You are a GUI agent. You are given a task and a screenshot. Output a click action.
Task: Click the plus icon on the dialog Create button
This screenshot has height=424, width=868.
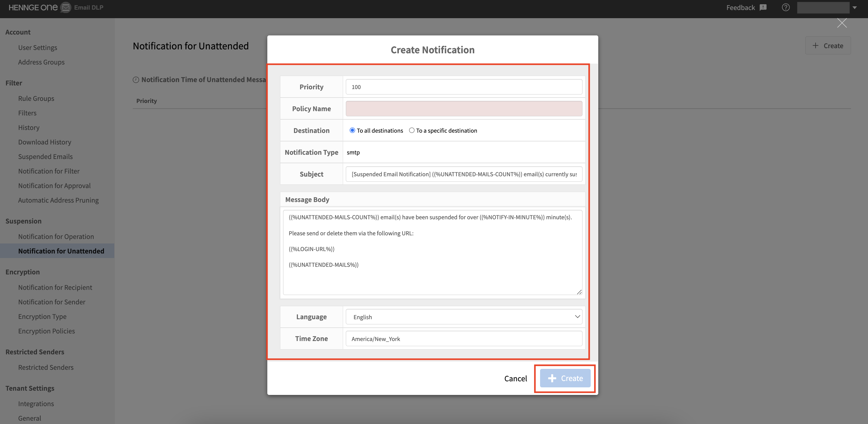pyautogui.click(x=552, y=378)
